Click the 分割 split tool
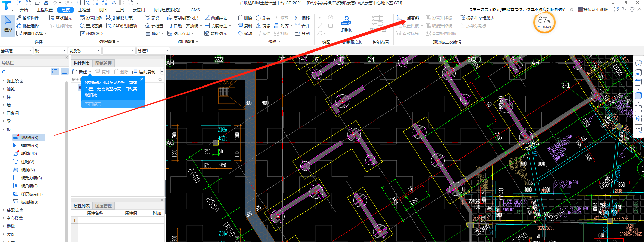644x242 pixels. (302, 33)
